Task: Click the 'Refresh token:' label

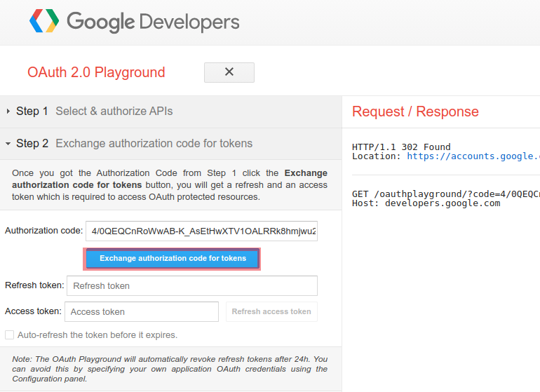Action: pos(34,285)
